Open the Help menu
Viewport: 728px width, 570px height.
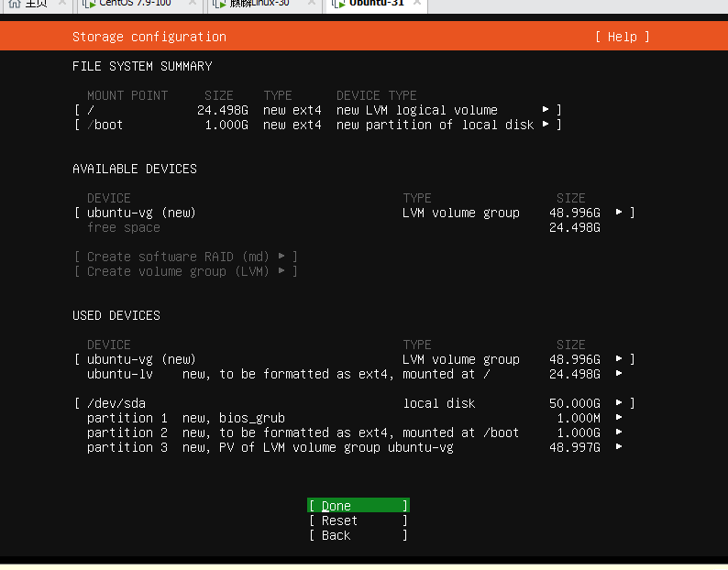(623, 37)
